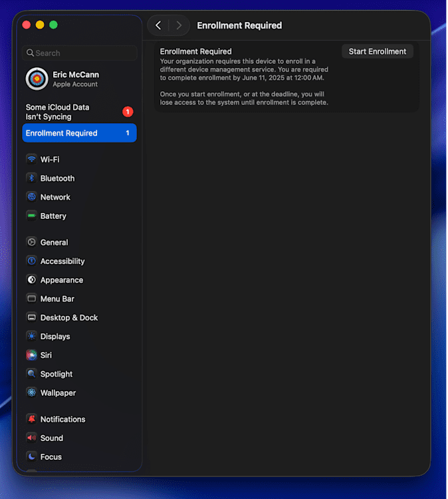Select Enrollment Required in sidebar
This screenshot has height=499, width=448.
pyautogui.click(x=80, y=132)
